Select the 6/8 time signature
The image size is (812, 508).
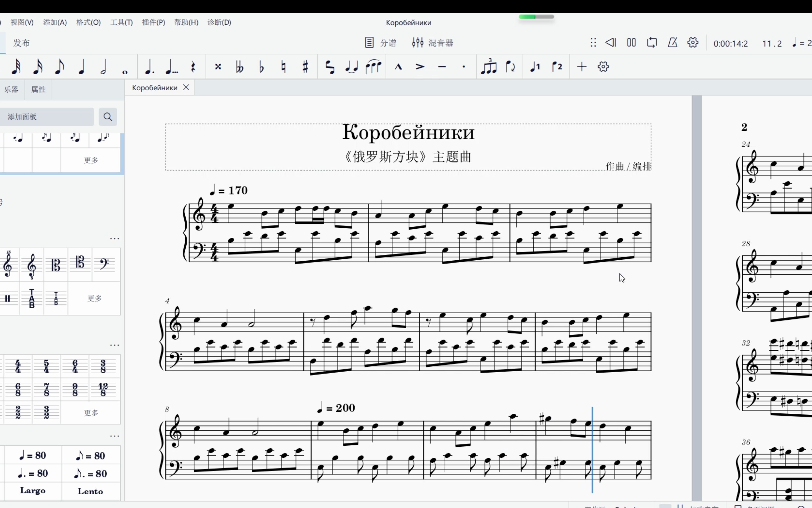tap(18, 389)
